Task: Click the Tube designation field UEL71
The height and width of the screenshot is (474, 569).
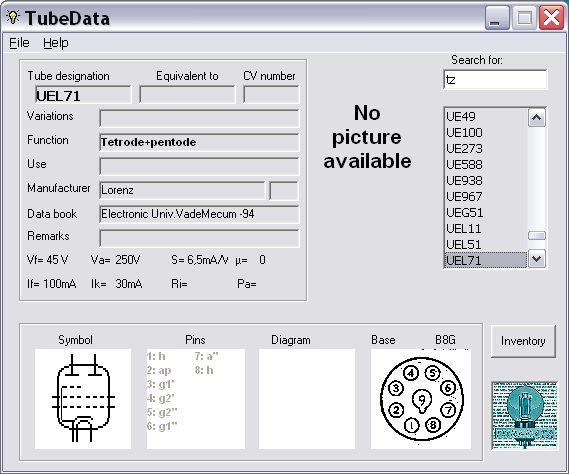Action: (x=83, y=95)
